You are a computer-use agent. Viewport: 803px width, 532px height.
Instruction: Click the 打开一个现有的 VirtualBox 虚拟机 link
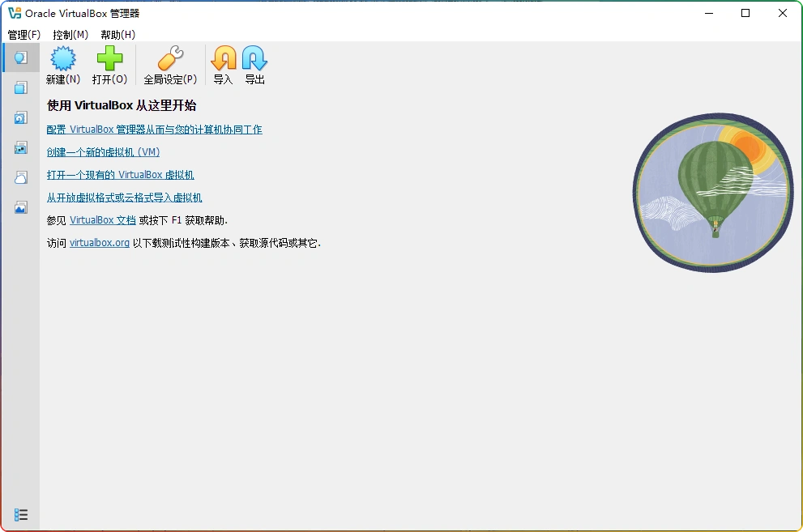(x=122, y=175)
